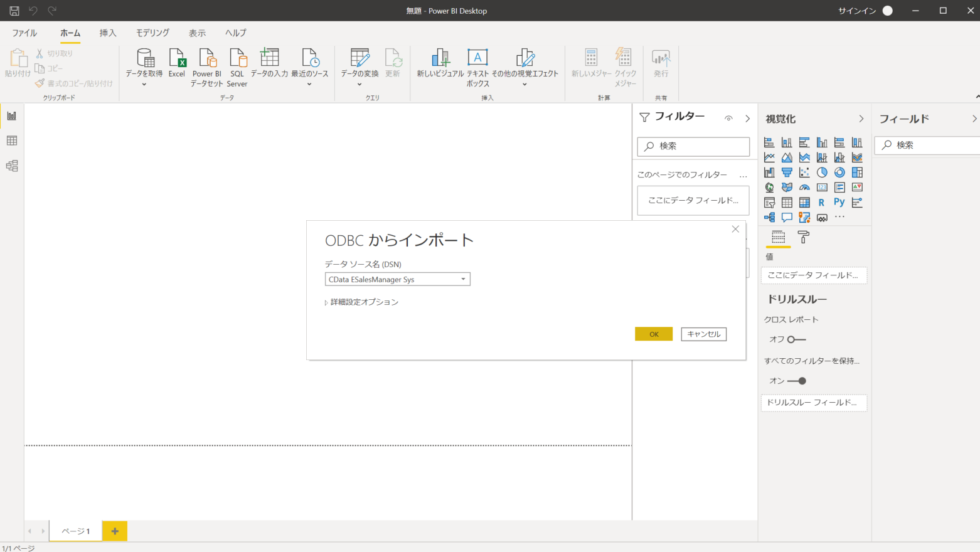Select the Q&A speech bubble visual
The height and width of the screenshot is (552, 980).
tap(787, 218)
